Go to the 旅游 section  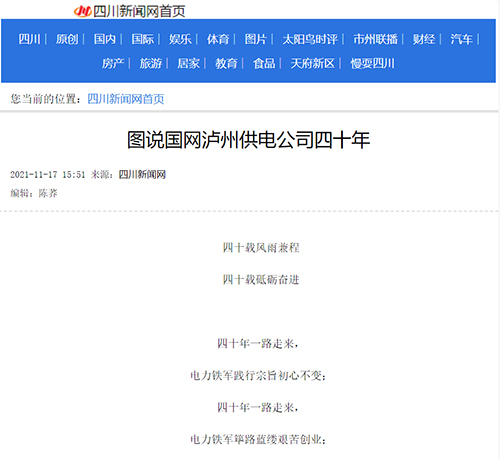151,63
